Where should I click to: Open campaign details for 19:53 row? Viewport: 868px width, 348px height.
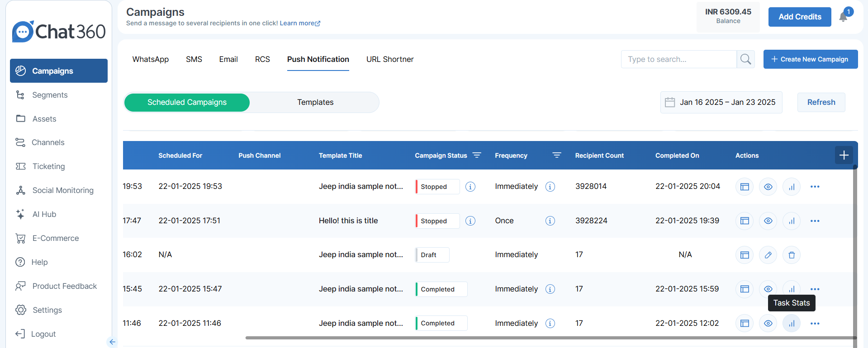click(x=745, y=187)
